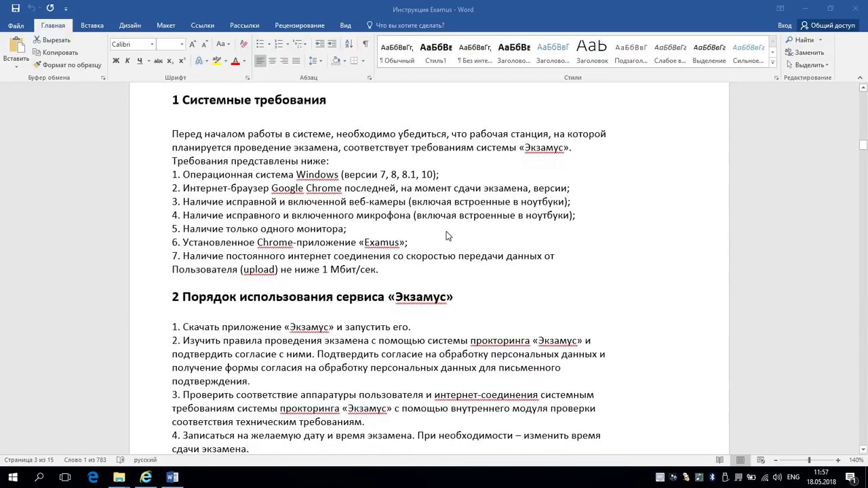Open the borders dropdown arrow
Image resolution: width=868 pixels, height=488 pixels.
(363, 61)
